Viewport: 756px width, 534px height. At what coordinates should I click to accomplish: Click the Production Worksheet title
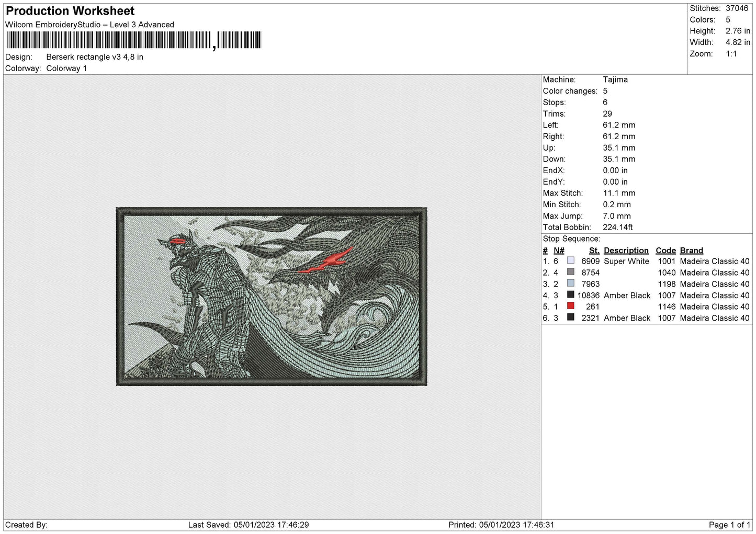point(70,11)
